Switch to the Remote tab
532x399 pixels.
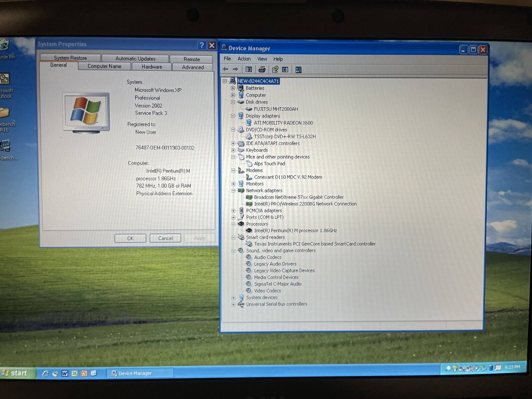[x=192, y=59]
